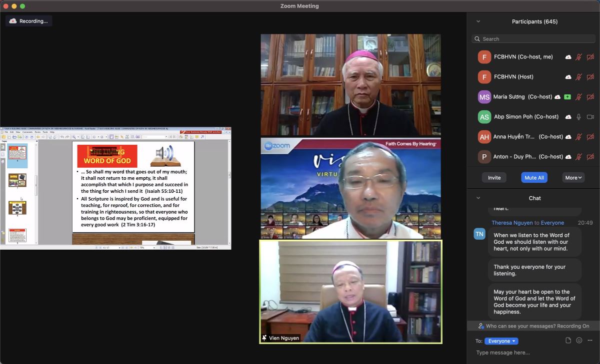Click the Invite button
Screen dimensions: 600x364
pyautogui.click(x=494, y=178)
